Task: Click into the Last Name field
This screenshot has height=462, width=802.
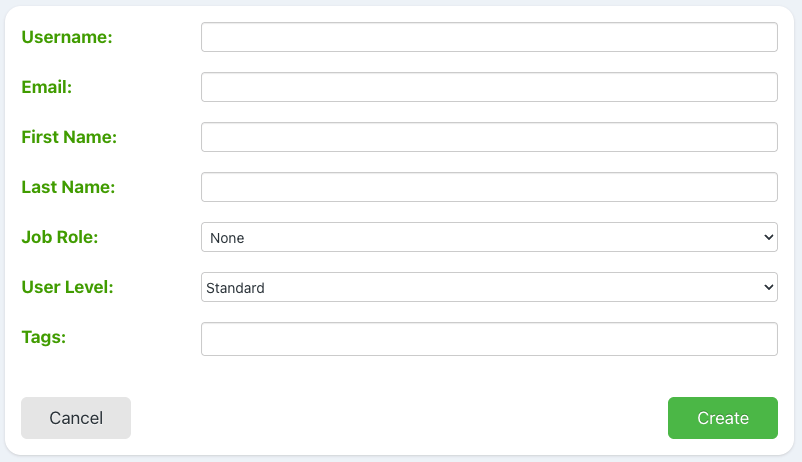Action: 489,187
